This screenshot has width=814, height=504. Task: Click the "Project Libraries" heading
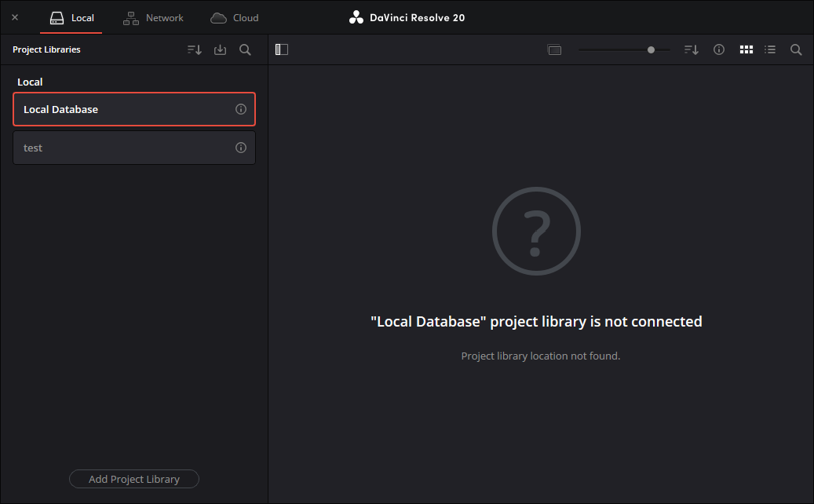click(x=47, y=49)
